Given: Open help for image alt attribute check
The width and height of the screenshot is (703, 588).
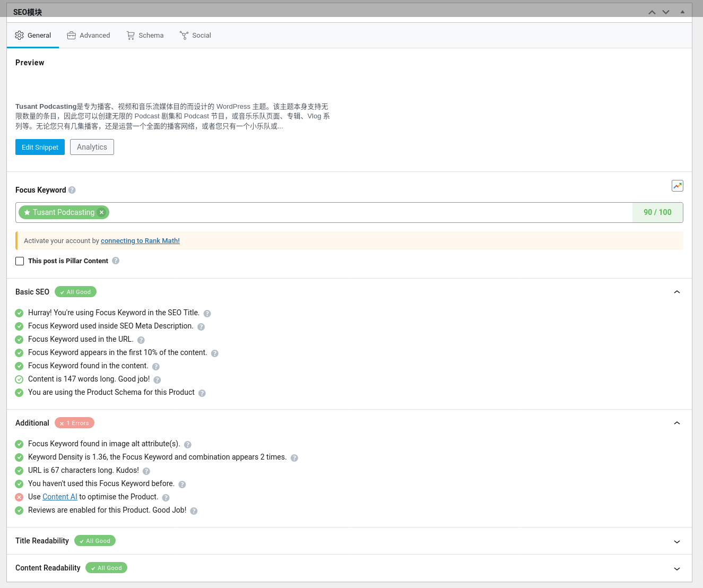Looking at the screenshot, I should pos(188,445).
